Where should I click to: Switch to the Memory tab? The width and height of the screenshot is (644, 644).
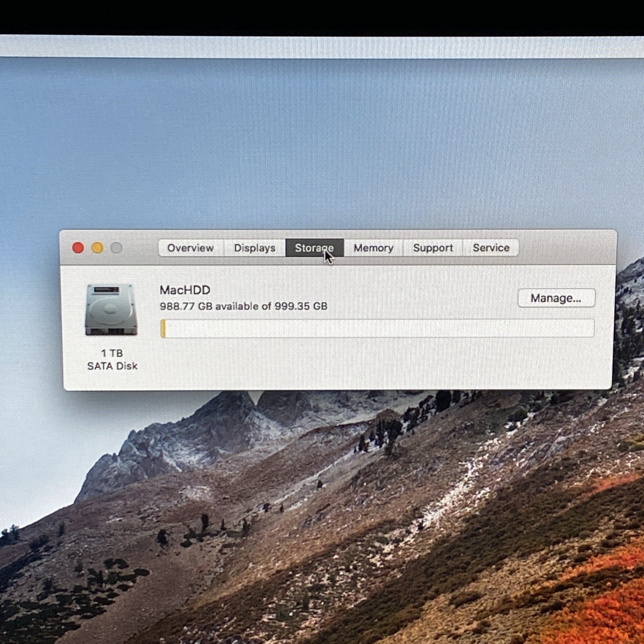pyautogui.click(x=373, y=248)
